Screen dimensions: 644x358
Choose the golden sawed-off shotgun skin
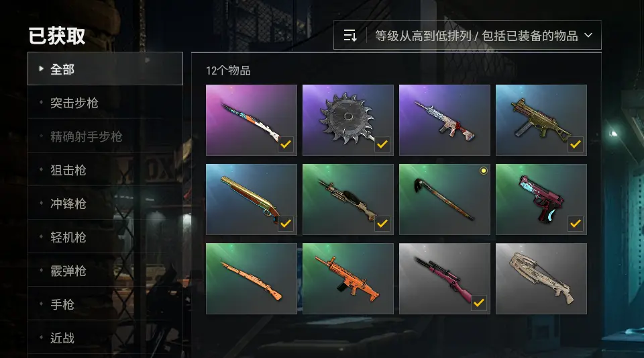(252, 199)
